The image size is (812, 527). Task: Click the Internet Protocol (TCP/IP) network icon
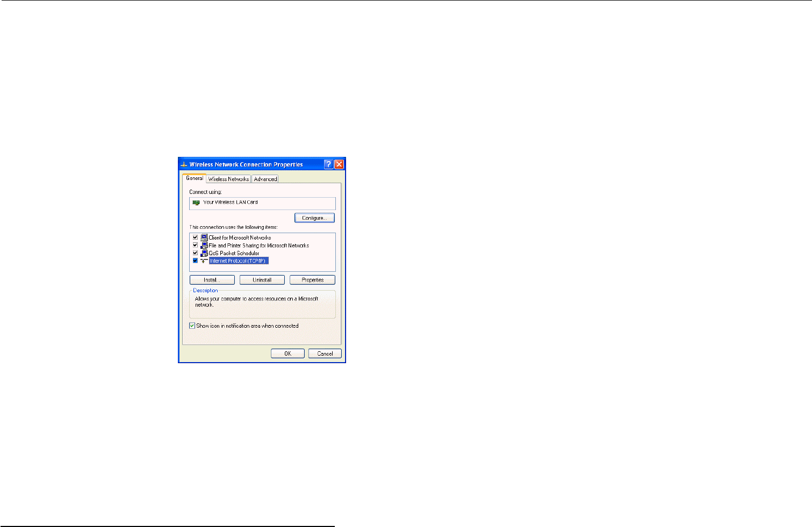[x=204, y=261]
